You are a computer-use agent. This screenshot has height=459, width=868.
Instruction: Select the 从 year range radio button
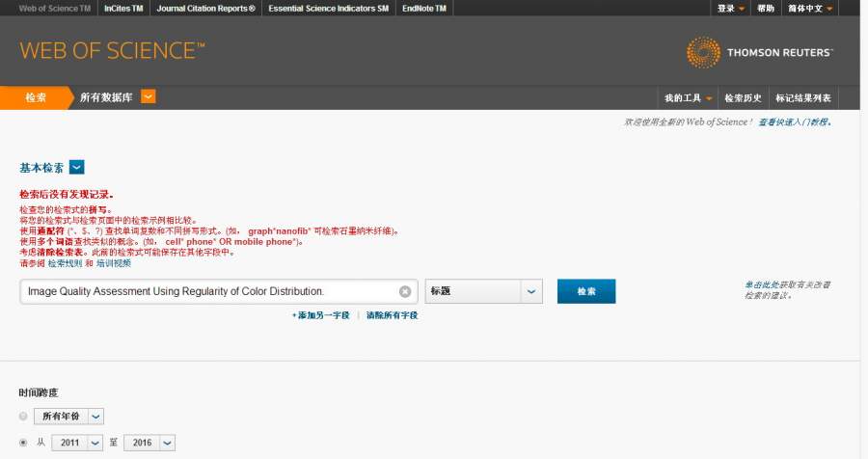click(23, 443)
